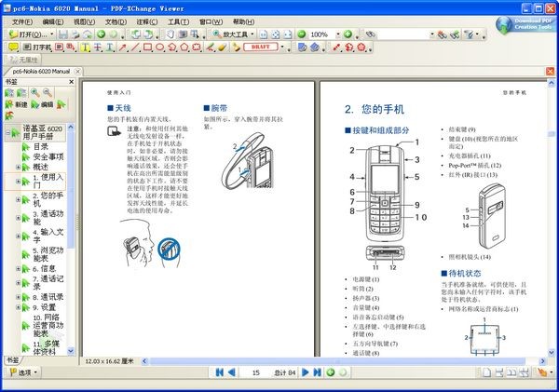Open the 帮助(H) menu
Screen dimensions: 559x392
tap(243, 22)
